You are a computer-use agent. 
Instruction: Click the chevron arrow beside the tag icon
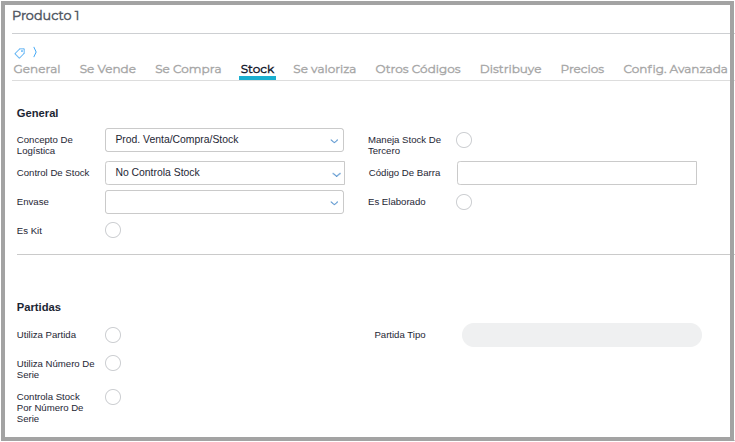point(35,52)
